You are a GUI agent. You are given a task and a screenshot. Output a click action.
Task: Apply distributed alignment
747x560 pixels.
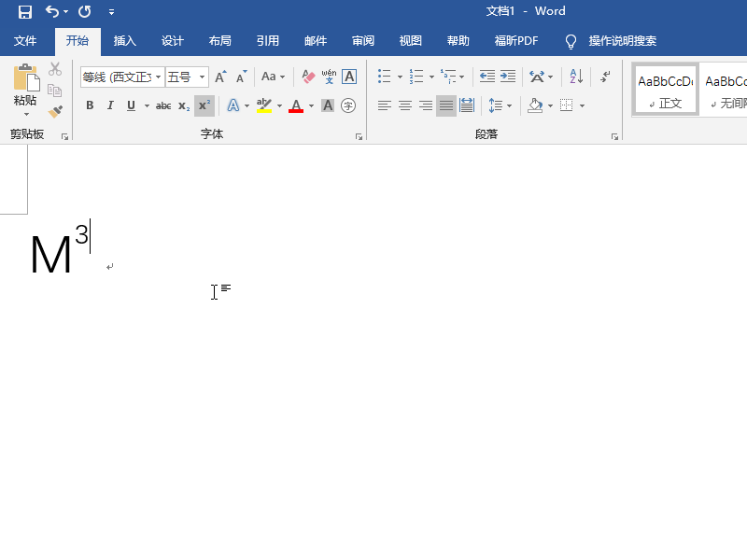(x=467, y=105)
